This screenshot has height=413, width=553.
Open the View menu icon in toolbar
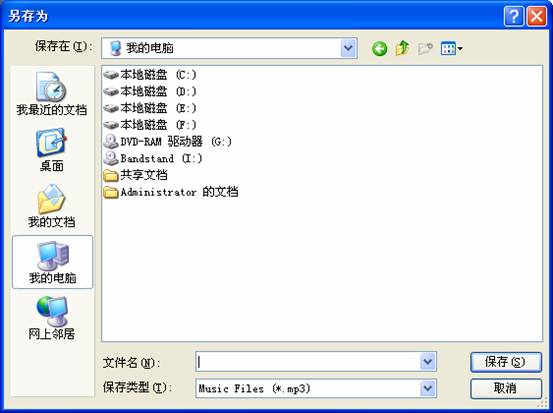pos(451,49)
